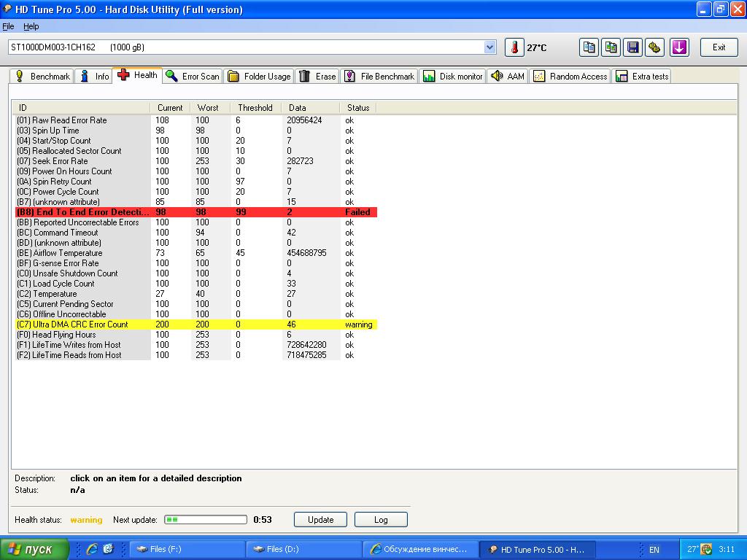Select the Spin Up Time row
This screenshot has width=747, height=560.
tap(196, 131)
